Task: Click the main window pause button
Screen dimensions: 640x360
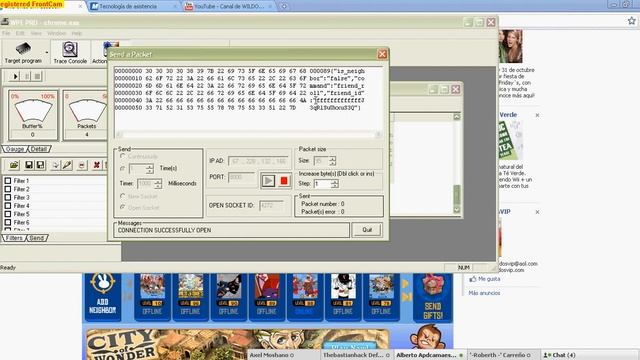Action: (27, 76)
